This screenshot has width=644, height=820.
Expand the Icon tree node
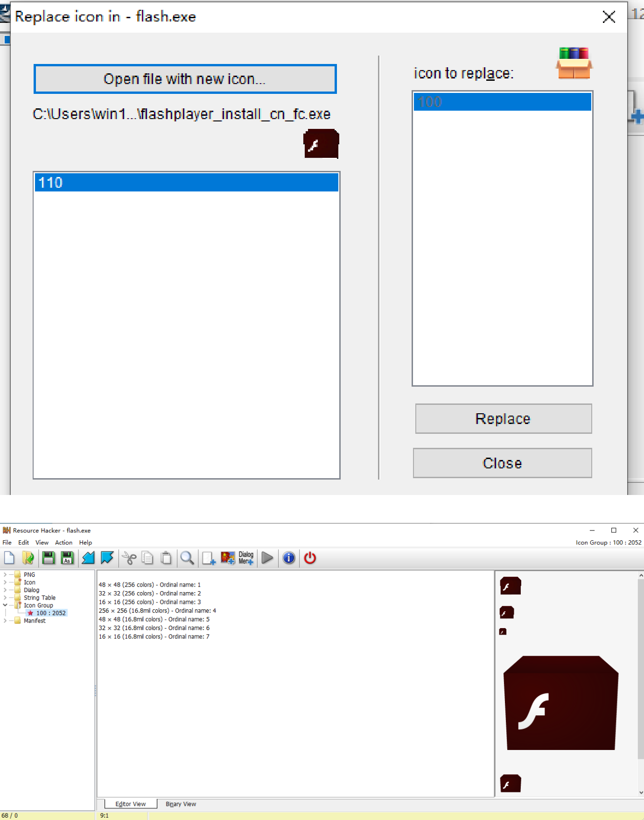coord(5,582)
